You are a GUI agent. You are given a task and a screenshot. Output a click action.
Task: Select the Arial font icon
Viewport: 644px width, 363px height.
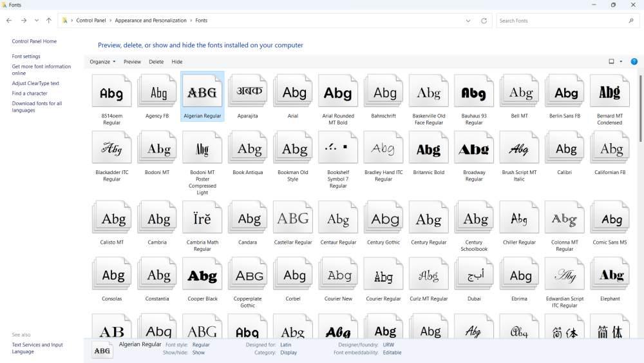(x=293, y=92)
